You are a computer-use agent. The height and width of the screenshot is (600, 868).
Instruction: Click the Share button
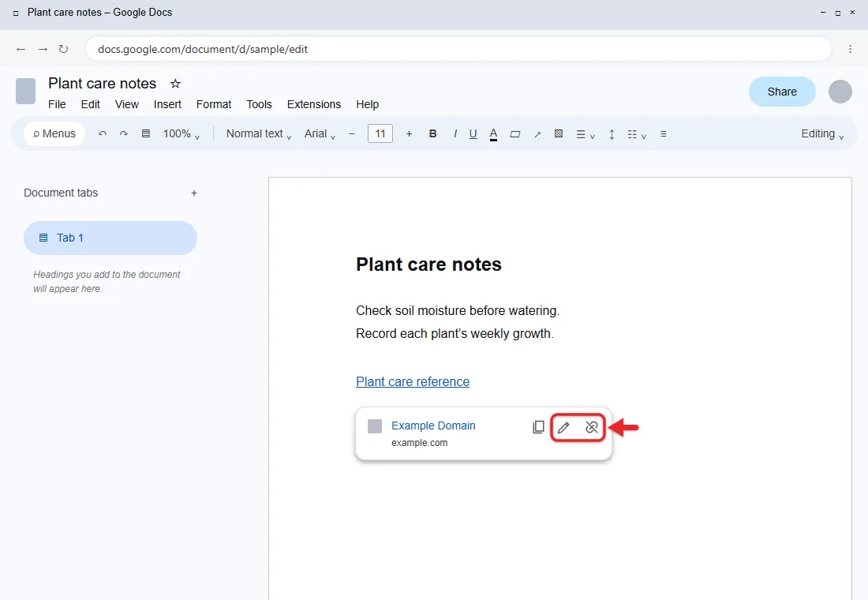click(782, 92)
